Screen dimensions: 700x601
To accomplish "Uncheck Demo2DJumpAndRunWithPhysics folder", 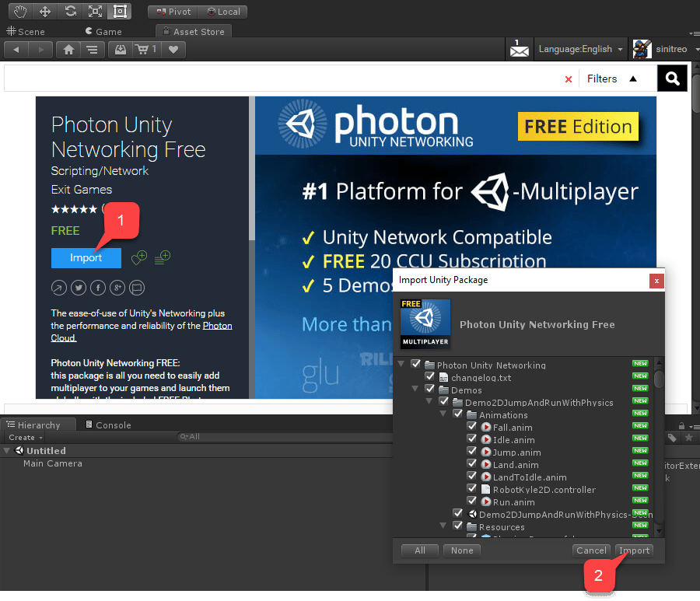I will pyautogui.click(x=444, y=401).
